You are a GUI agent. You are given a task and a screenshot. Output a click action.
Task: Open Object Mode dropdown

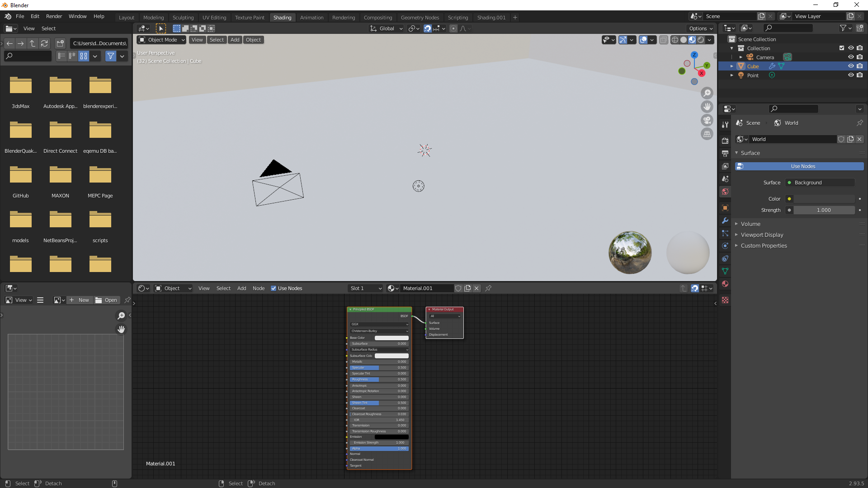coord(161,40)
